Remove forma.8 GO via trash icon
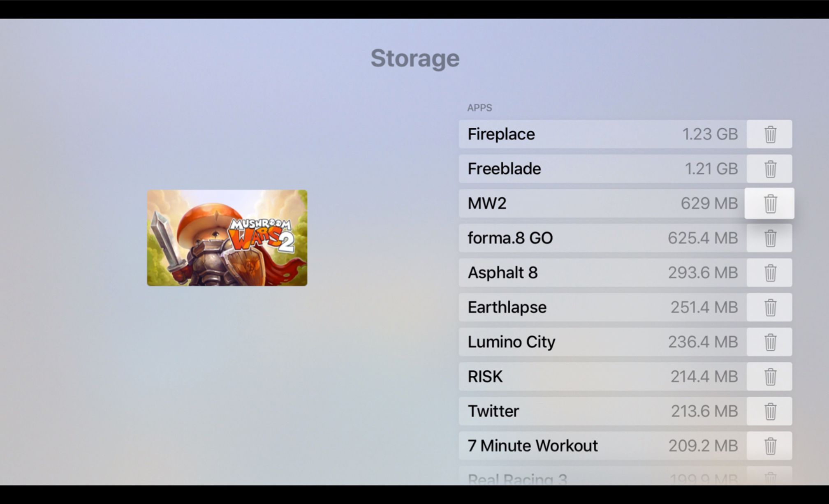 (x=770, y=238)
